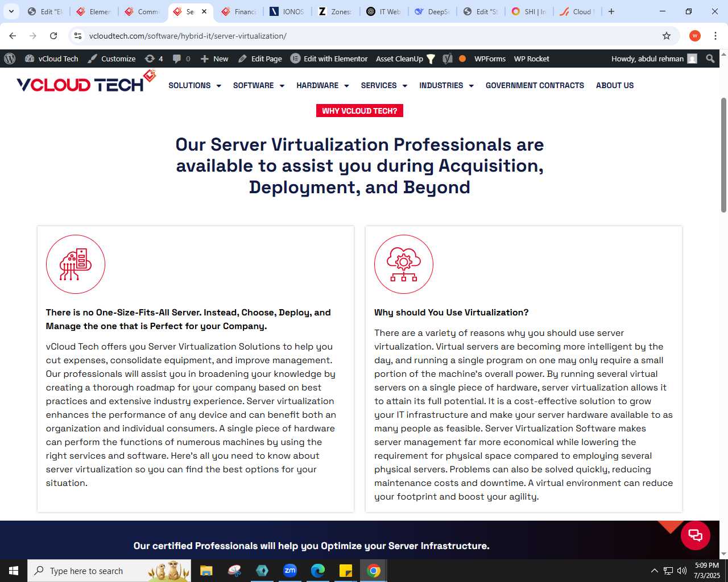Open Howdy, abdul rehman account menu
This screenshot has height=582, width=728.
(x=654, y=59)
